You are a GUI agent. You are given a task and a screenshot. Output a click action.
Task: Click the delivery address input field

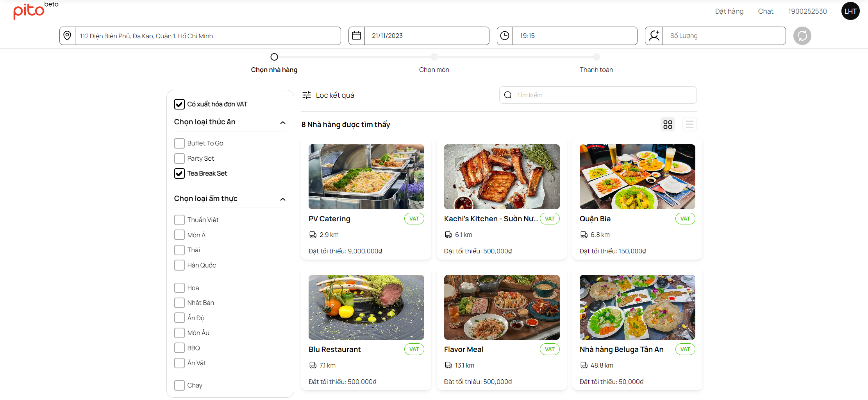point(208,36)
